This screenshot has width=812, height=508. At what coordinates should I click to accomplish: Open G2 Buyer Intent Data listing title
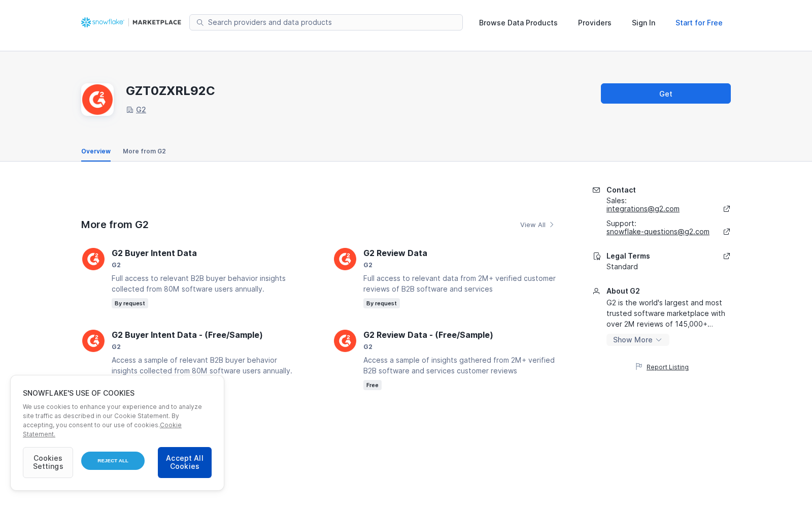click(154, 253)
